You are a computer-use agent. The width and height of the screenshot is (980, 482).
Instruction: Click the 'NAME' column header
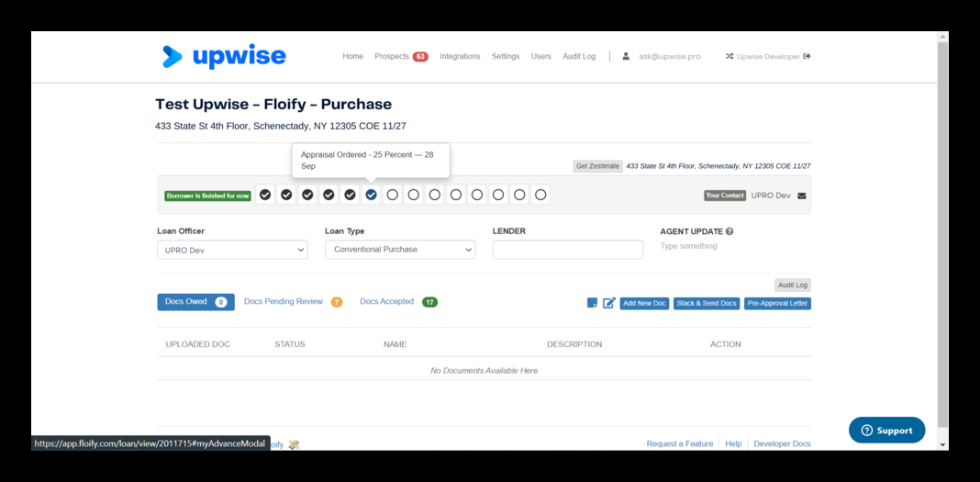point(395,344)
